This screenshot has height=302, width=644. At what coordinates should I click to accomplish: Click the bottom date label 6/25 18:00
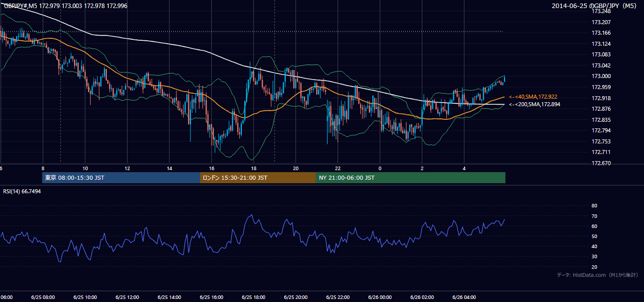[253, 297]
